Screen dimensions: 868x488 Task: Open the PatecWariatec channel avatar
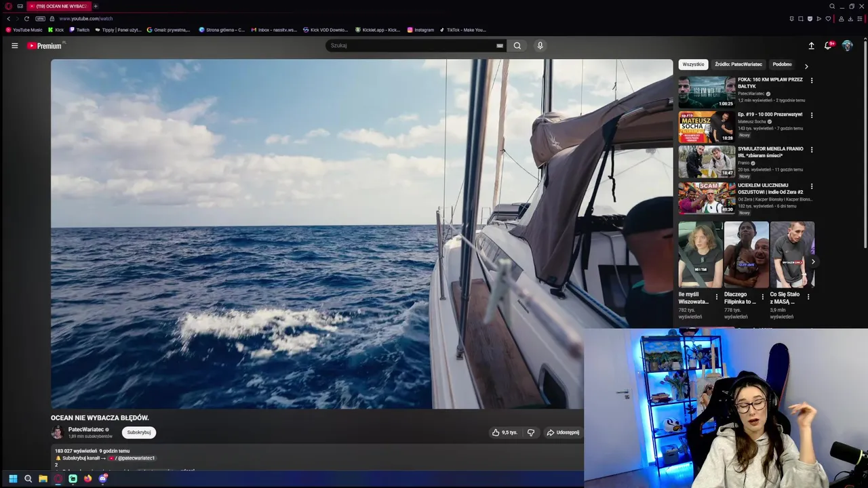click(58, 432)
